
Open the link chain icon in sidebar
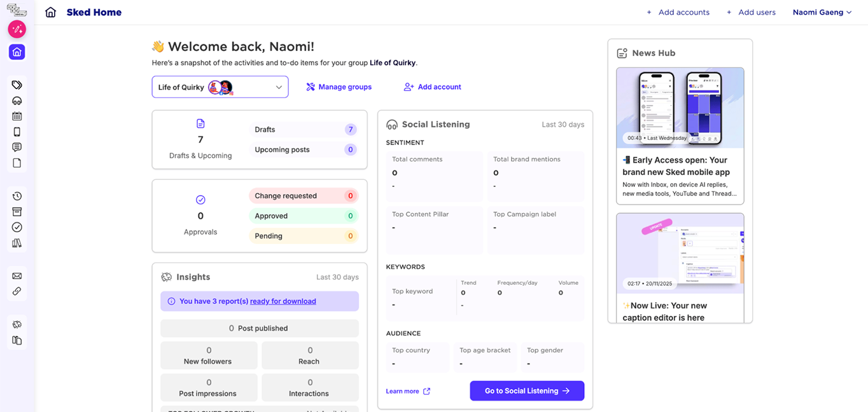click(x=17, y=291)
